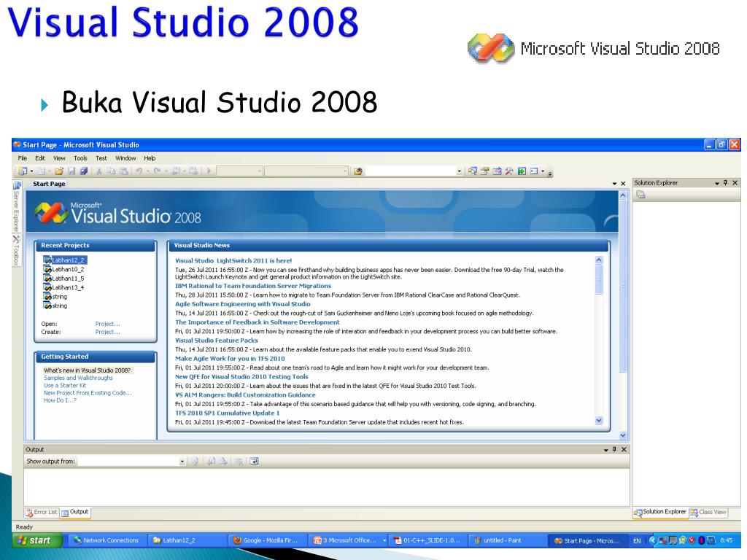Click the Redo toolbar icon
747x560 pixels.
[157, 171]
